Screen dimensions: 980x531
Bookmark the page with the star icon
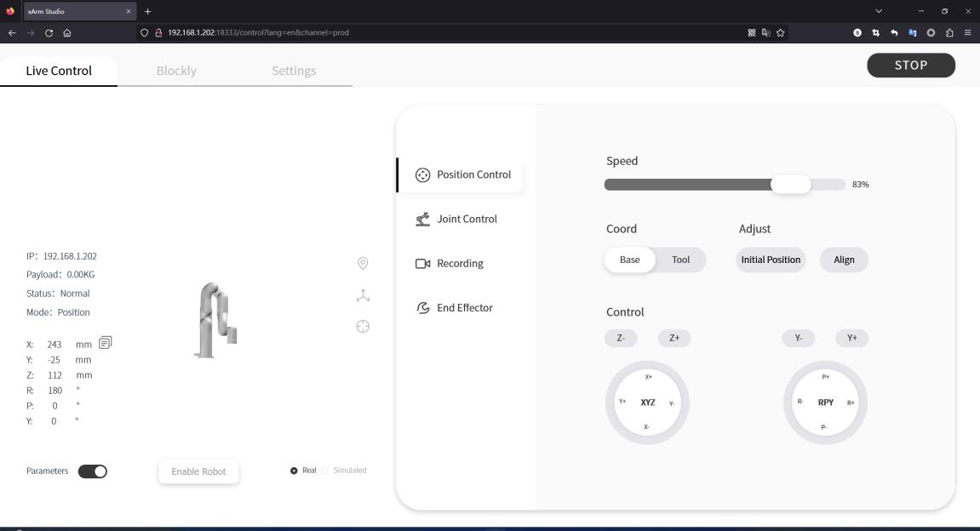[x=780, y=32]
